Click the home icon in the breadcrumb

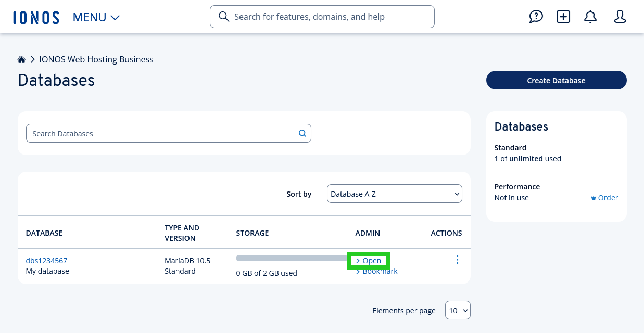(21, 59)
